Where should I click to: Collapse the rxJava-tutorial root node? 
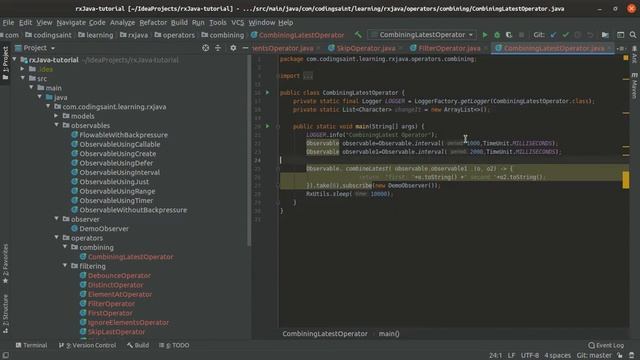click(15, 60)
